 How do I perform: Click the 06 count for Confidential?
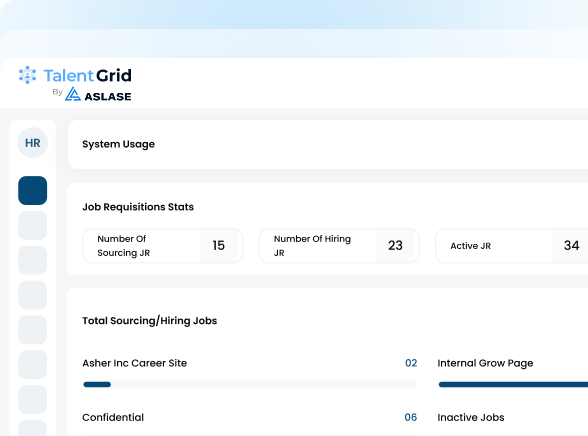point(411,417)
